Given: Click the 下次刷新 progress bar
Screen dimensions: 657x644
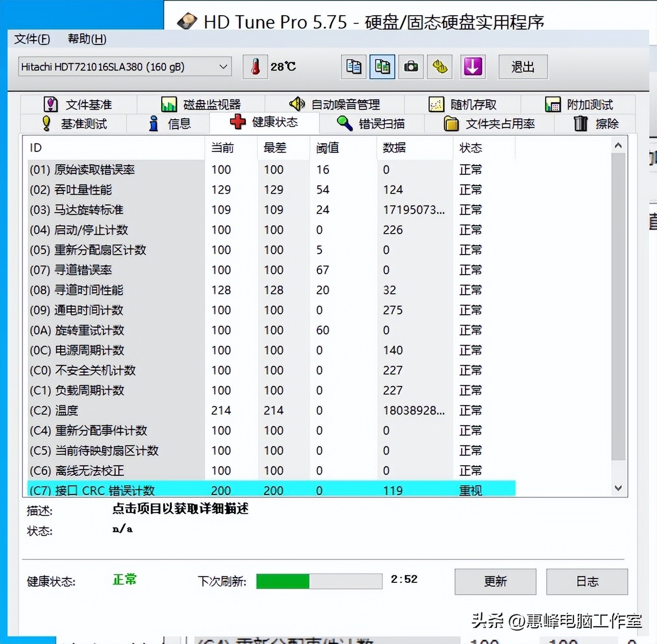Looking at the screenshot, I should click(x=319, y=581).
